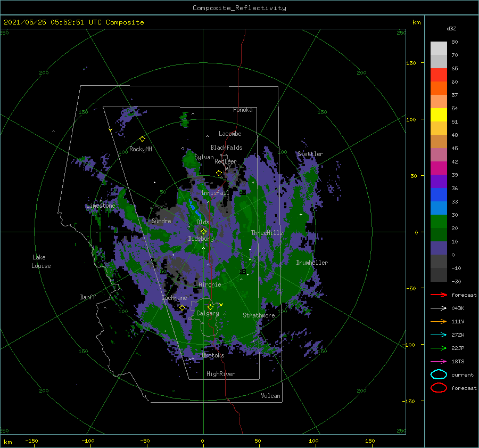This screenshot has height=448, width=479.
Task: Pick the red 65-60 dBZ swatch
Action: pos(439,75)
